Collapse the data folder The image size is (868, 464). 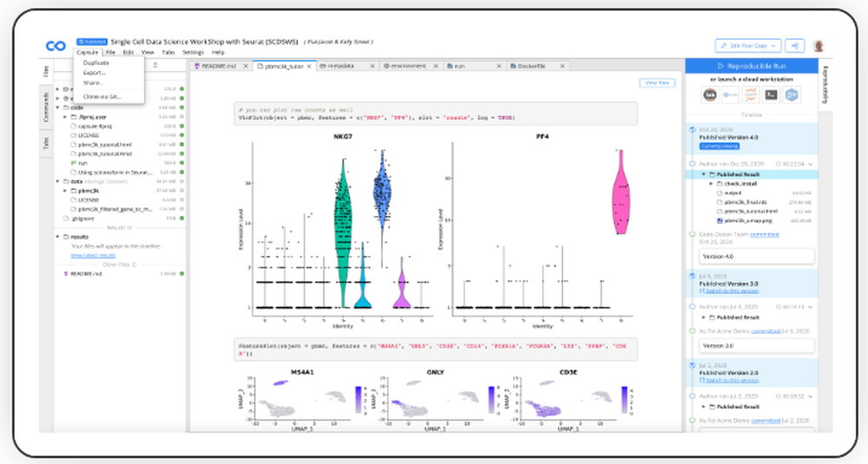click(x=57, y=181)
